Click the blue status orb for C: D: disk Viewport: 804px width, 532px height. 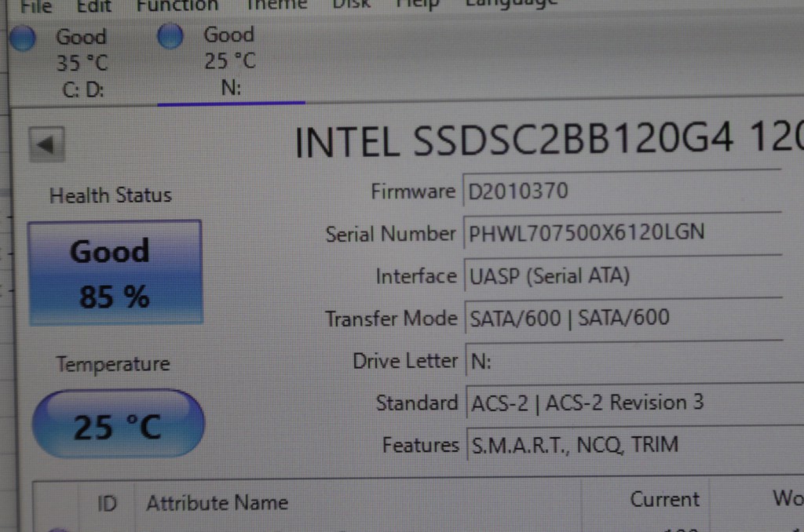tap(23, 38)
